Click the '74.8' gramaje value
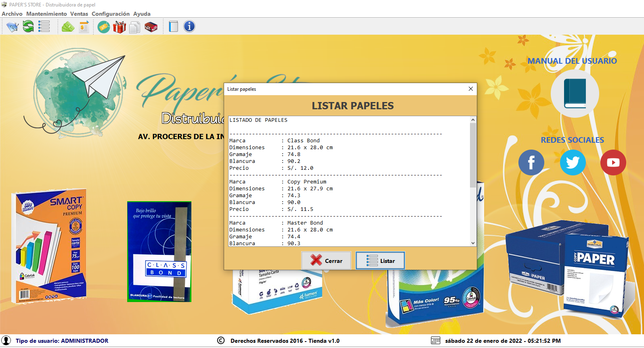The image size is (644, 348). [x=294, y=154]
